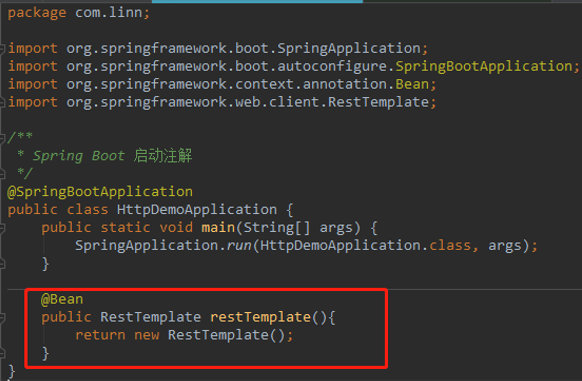
Task: Click the '@Bean' annotation
Action: pos(62,300)
